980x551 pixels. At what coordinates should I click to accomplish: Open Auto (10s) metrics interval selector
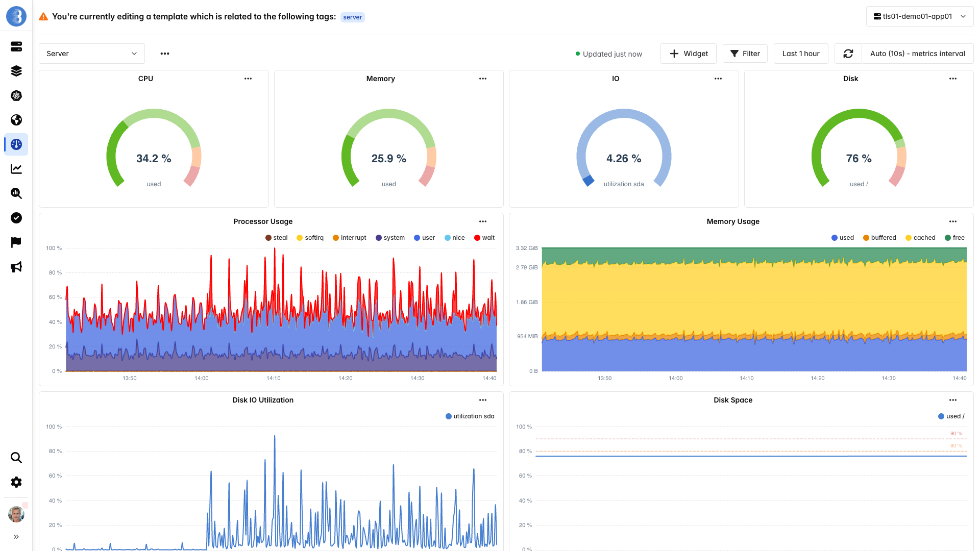coord(917,54)
